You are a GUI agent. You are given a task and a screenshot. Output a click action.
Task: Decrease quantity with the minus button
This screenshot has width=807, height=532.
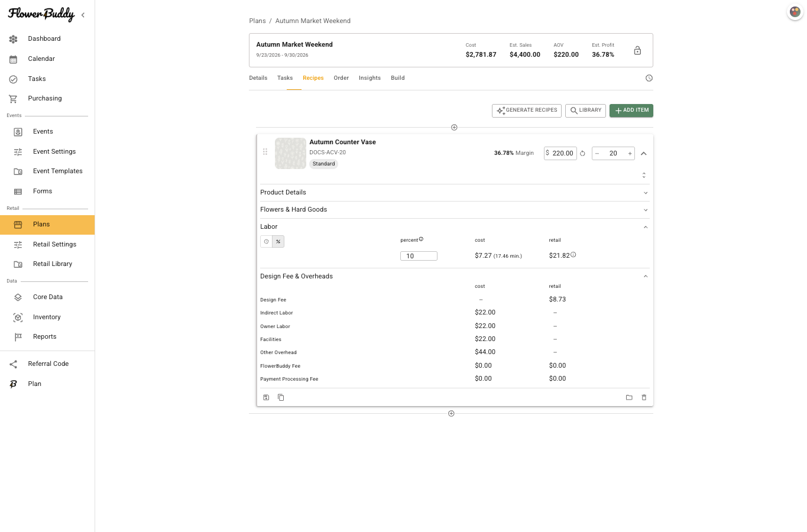597,154
